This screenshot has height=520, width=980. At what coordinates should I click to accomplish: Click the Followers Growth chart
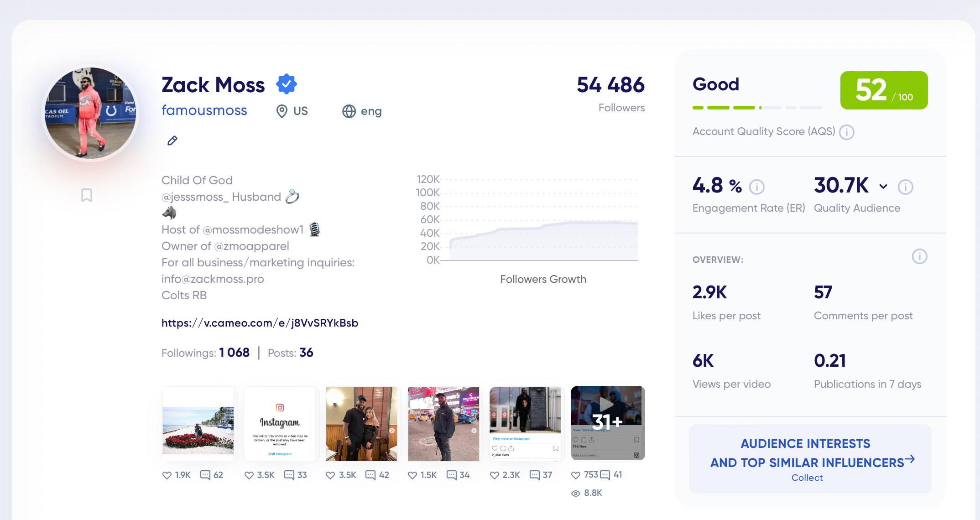pos(543,228)
